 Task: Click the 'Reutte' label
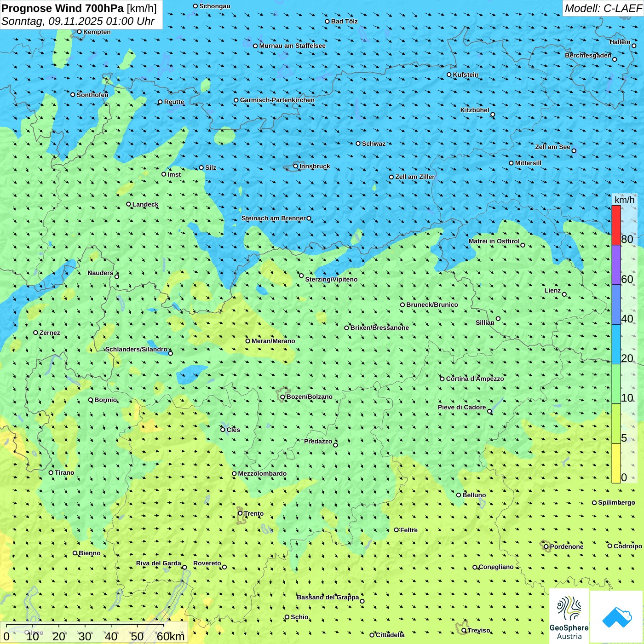pos(174,102)
